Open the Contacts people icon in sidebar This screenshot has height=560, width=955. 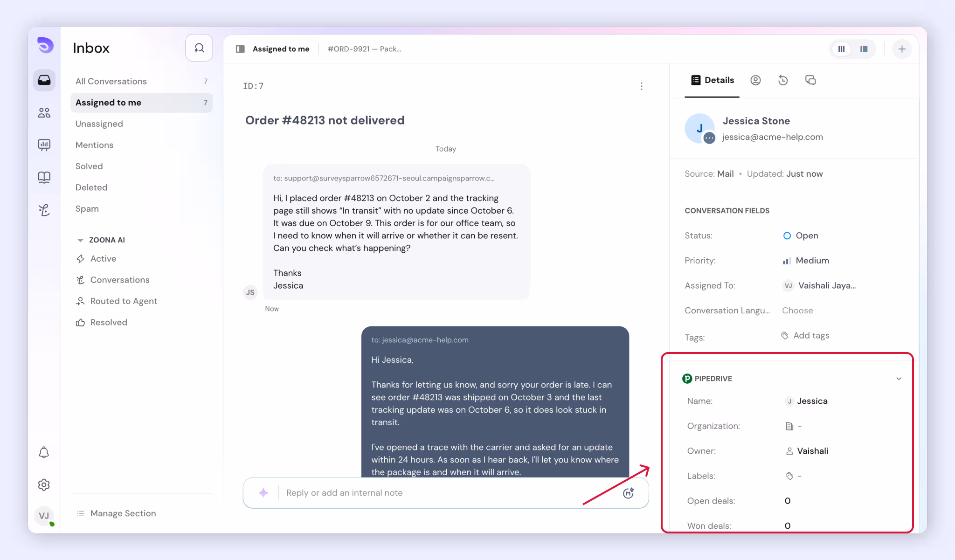pos(44,113)
